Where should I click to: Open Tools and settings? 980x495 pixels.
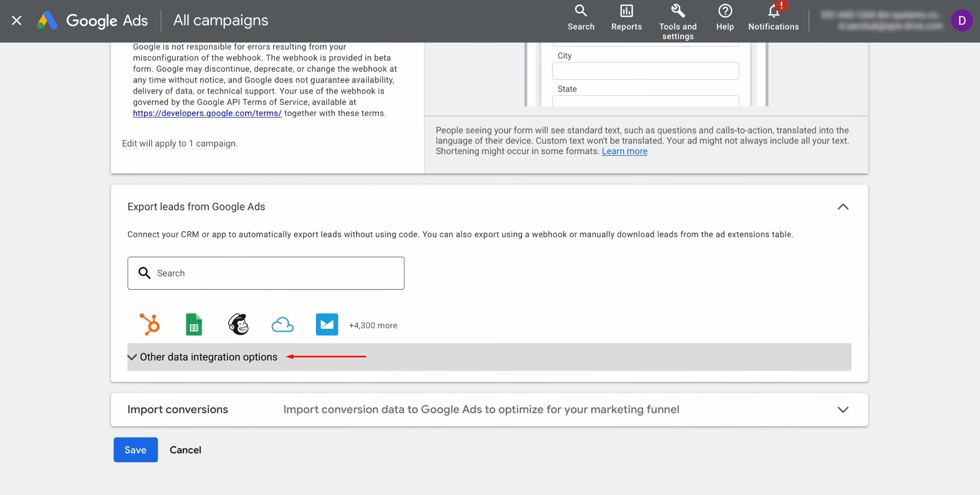coord(678,22)
